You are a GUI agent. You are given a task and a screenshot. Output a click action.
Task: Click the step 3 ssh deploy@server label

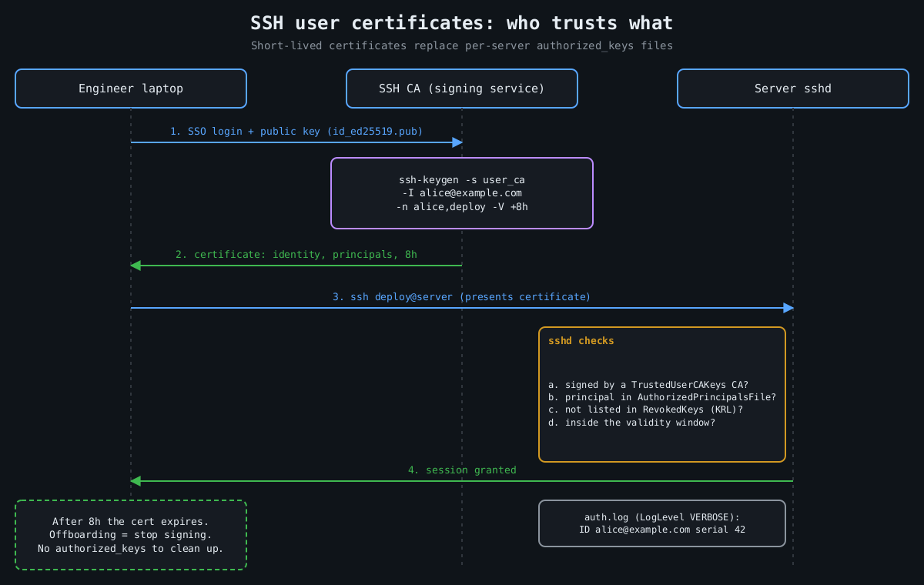tap(462, 296)
